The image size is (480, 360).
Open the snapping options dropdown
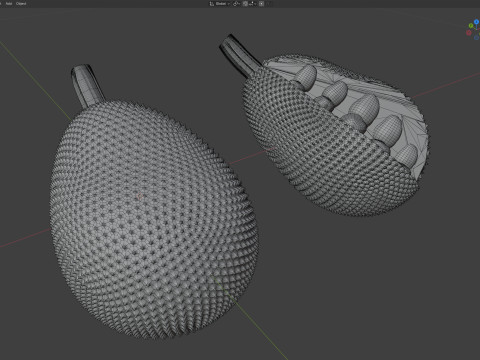(253, 4)
